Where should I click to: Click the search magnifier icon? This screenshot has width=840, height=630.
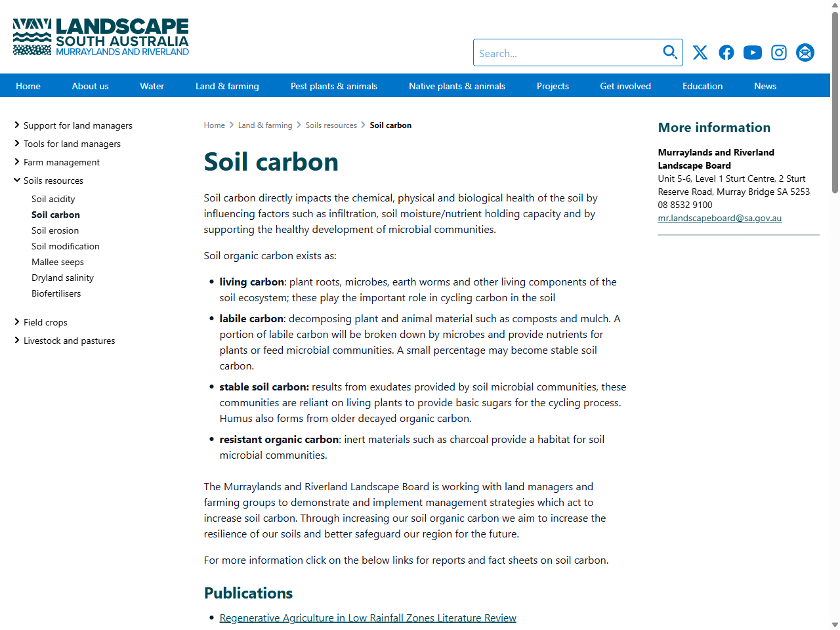(669, 52)
